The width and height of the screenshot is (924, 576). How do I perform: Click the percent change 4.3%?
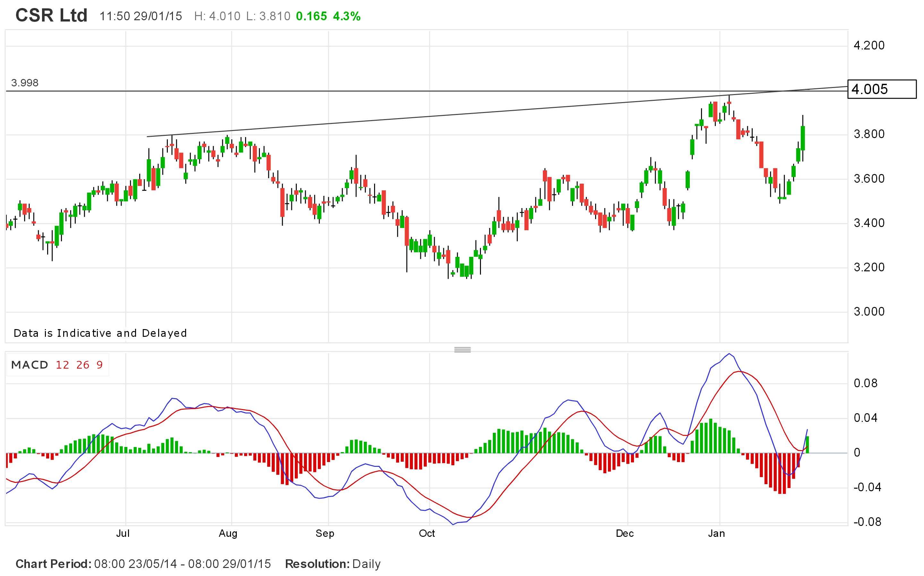click(347, 16)
